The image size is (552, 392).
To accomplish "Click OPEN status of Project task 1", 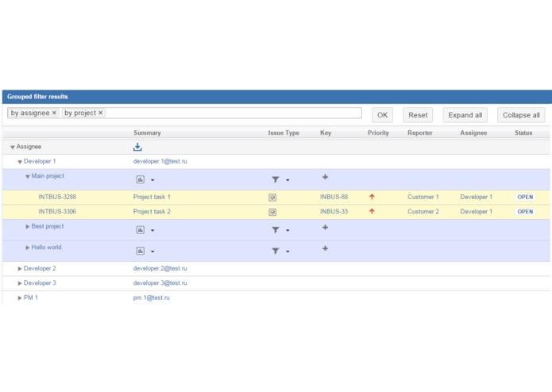I will (525, 198).
